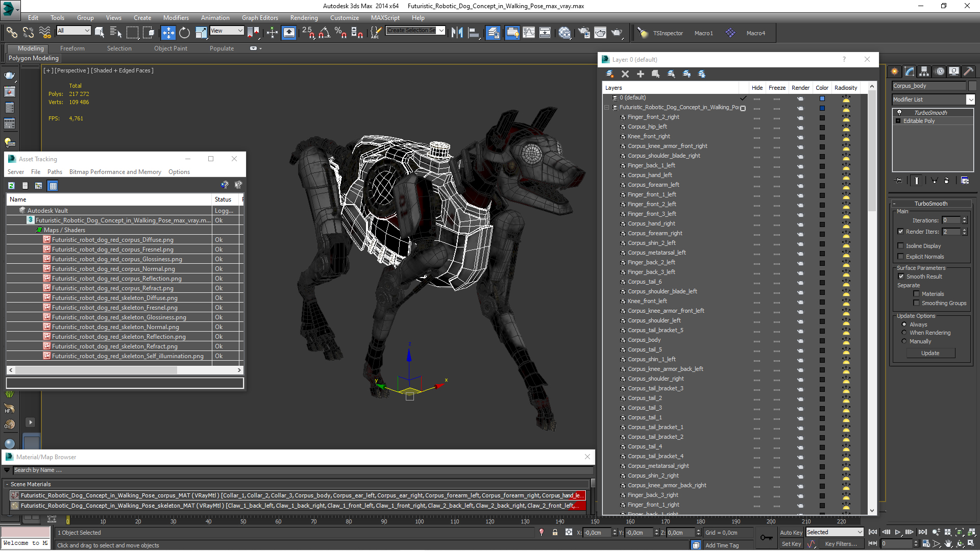980x551 pixels.
Task: Activate the Bind to Space Warp tool
Action: [45, 33]
